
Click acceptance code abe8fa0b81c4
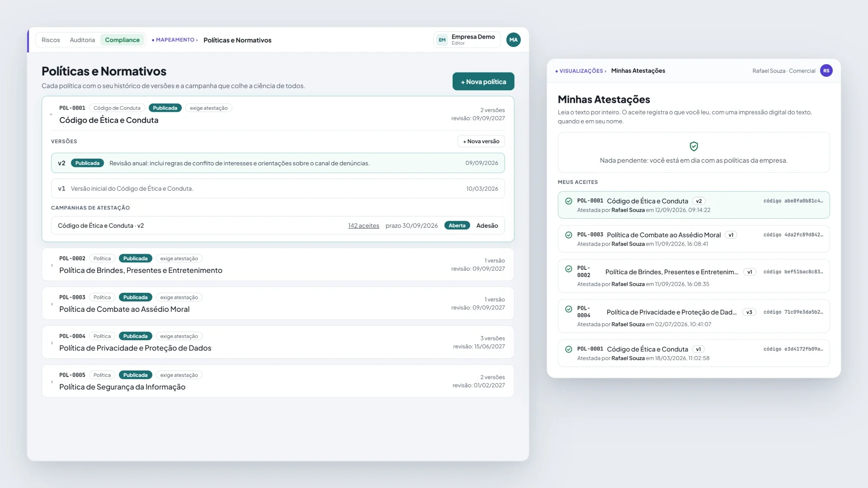click(793, 201)
